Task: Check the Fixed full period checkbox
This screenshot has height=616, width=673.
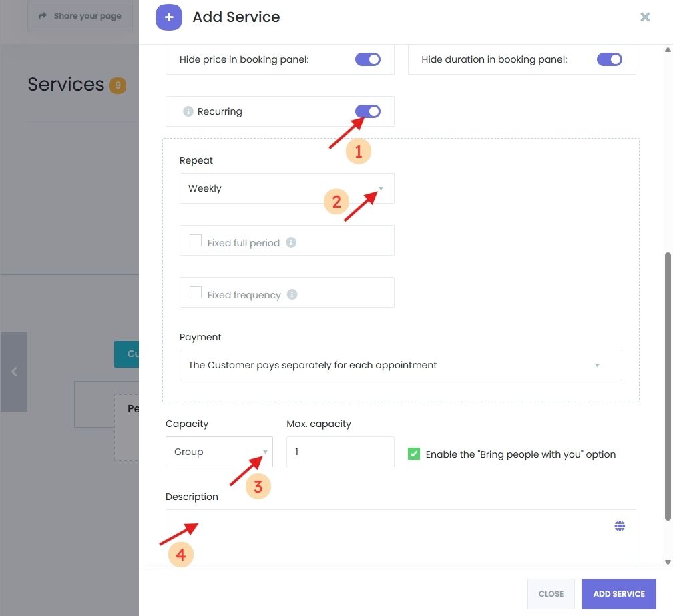Action: pos(196,241)
